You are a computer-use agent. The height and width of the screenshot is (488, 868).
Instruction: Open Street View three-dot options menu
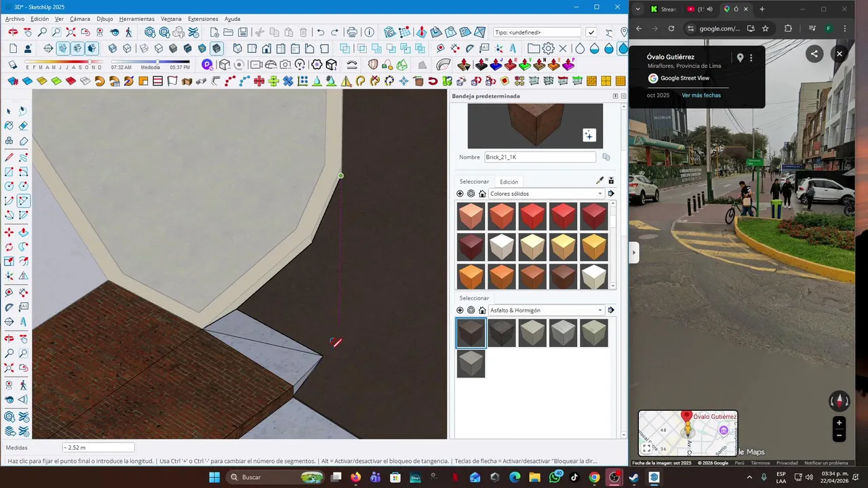751,58
